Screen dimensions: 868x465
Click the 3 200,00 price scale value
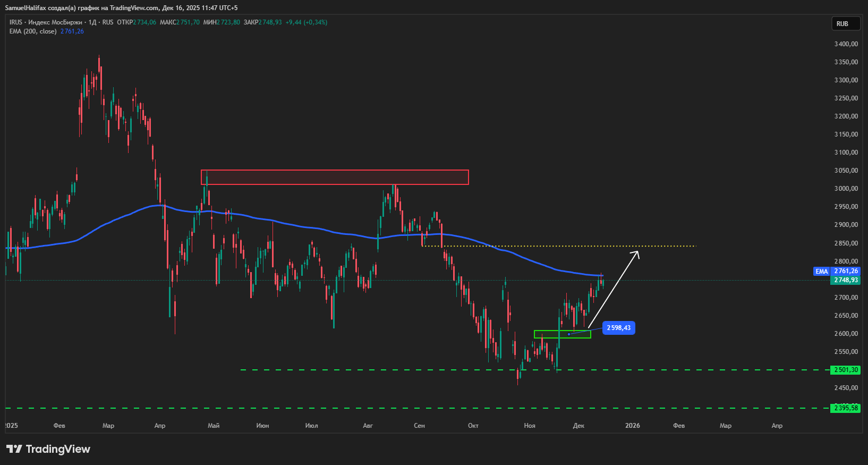[846, 116]
